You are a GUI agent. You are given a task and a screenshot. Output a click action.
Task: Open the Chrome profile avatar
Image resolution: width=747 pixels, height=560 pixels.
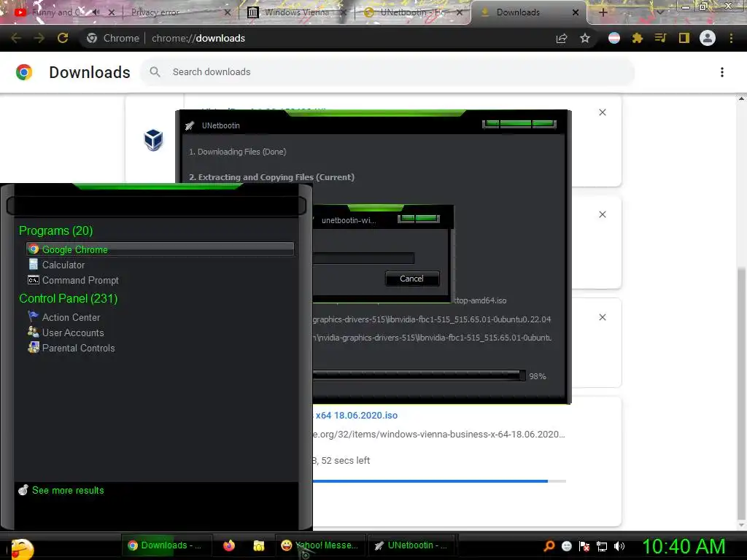[x=708, y=38]
